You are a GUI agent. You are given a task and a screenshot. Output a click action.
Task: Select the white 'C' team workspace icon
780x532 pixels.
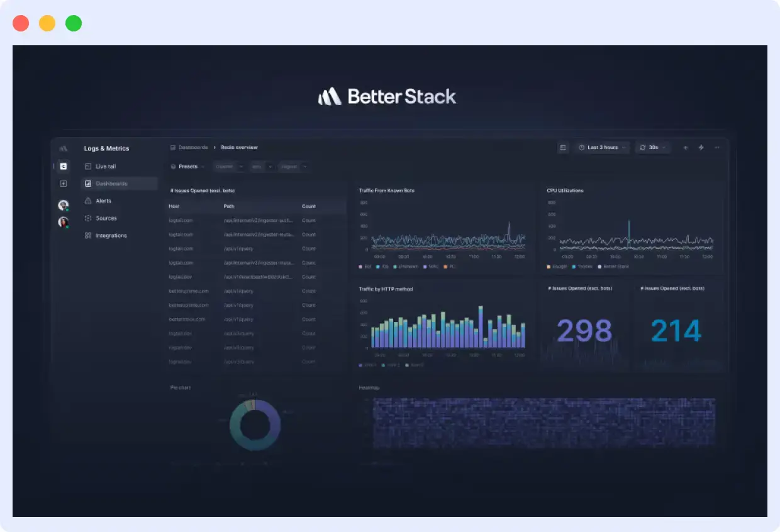point(63,166)
